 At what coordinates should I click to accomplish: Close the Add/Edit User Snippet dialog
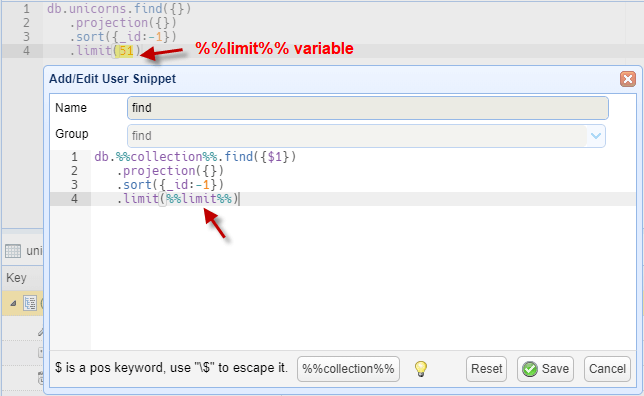tap(628, 79)
